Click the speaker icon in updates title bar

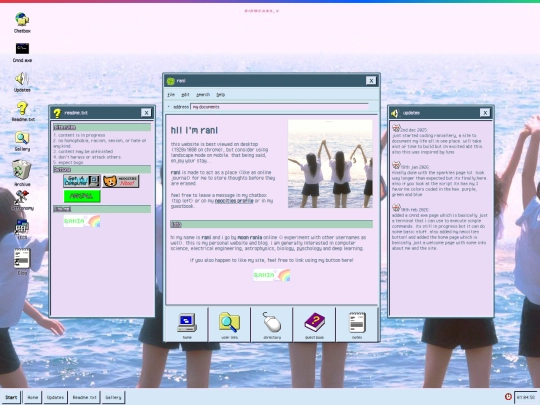[x=395, y=113]
